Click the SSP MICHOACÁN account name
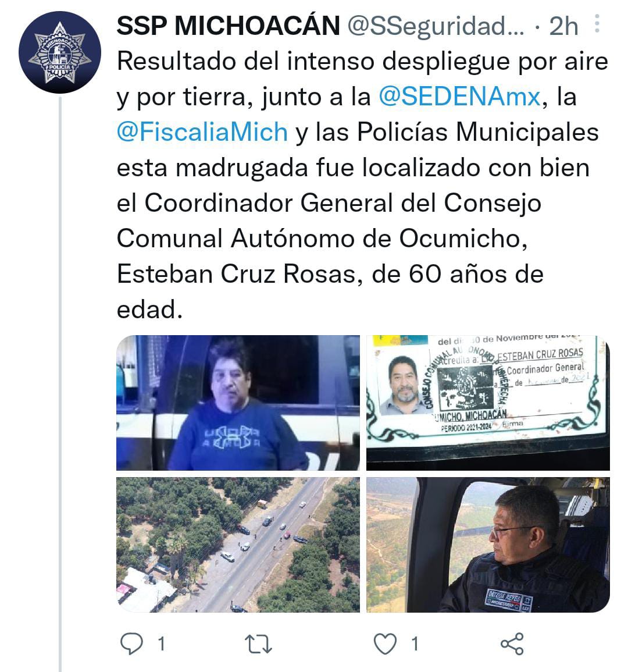The height and width of the screenshot is (672, 628). [229, 26]
